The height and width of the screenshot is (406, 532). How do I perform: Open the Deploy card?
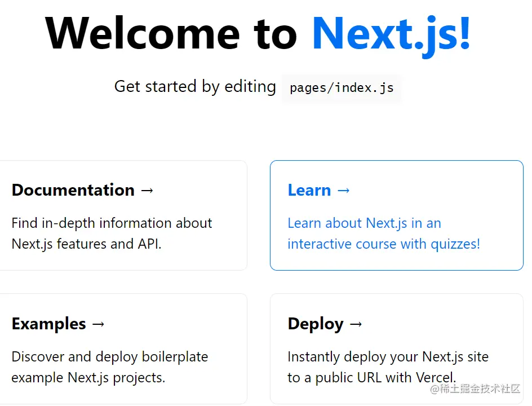tap(397, 349)
